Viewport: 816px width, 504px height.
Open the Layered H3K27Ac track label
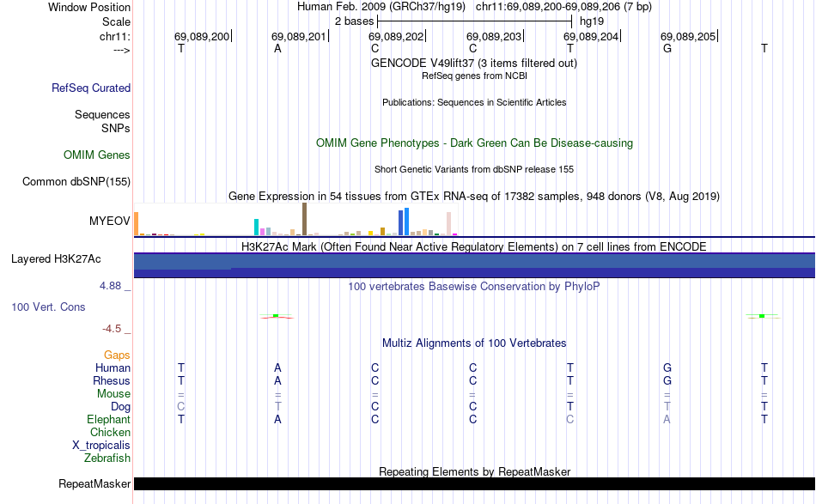pos(56,259)
